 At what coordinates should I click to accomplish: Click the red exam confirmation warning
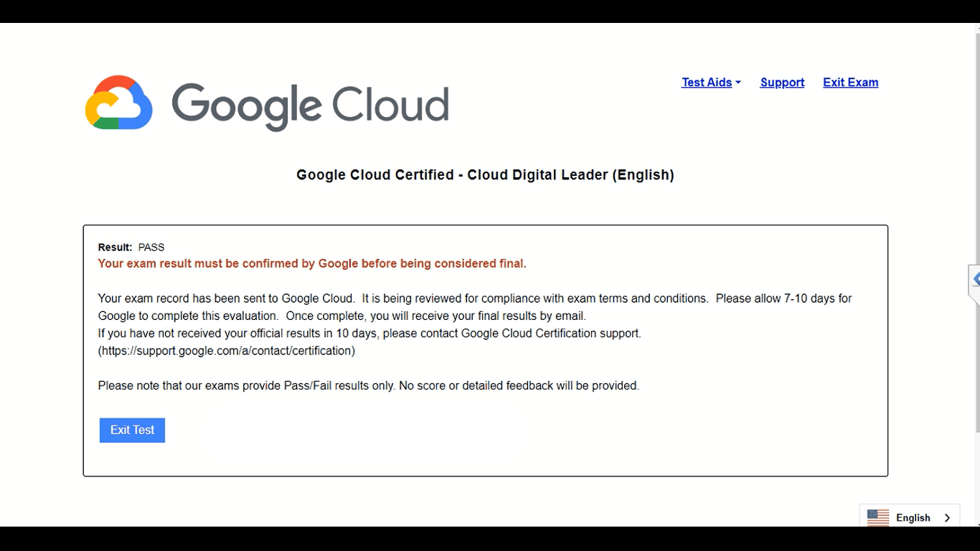pyautogui.click(x=312, y=264)
